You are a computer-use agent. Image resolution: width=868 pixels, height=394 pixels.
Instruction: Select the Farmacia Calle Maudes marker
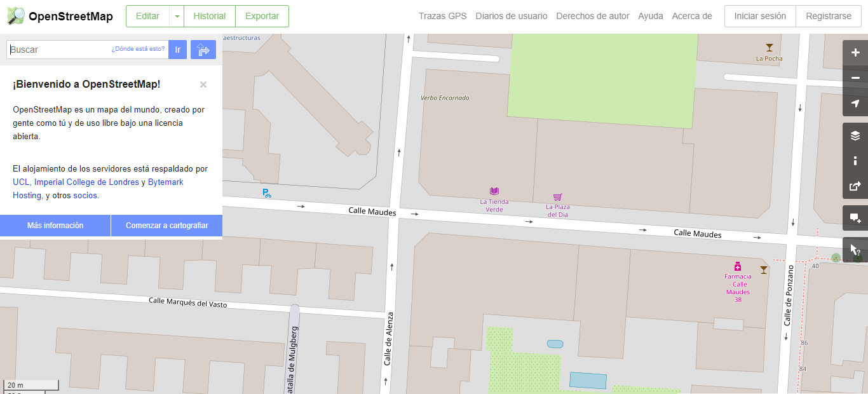738,266
